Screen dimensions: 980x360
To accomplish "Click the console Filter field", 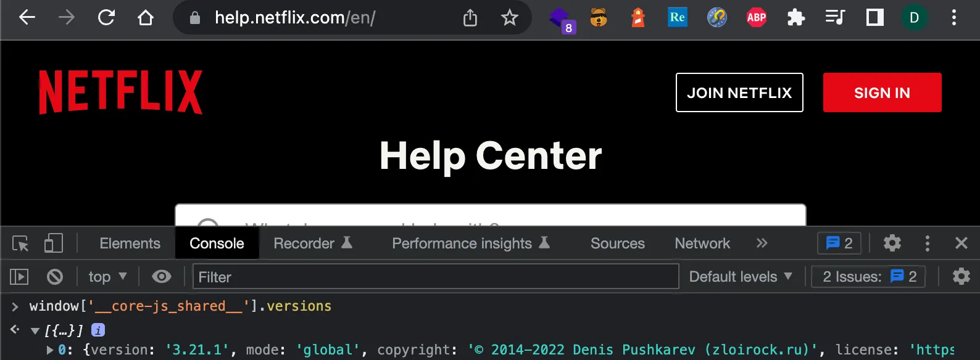I will [436, 277].
